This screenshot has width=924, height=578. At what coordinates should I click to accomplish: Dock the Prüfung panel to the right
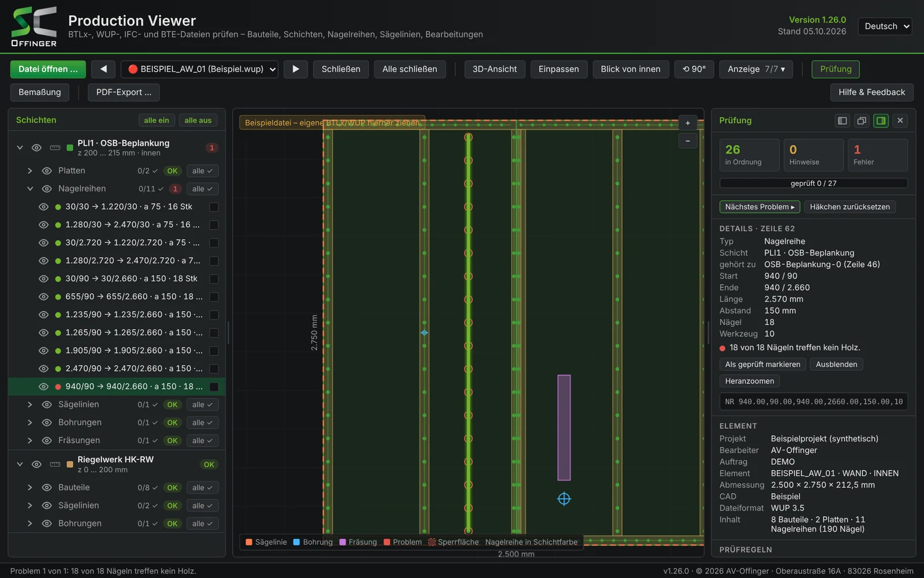point(881,120)
